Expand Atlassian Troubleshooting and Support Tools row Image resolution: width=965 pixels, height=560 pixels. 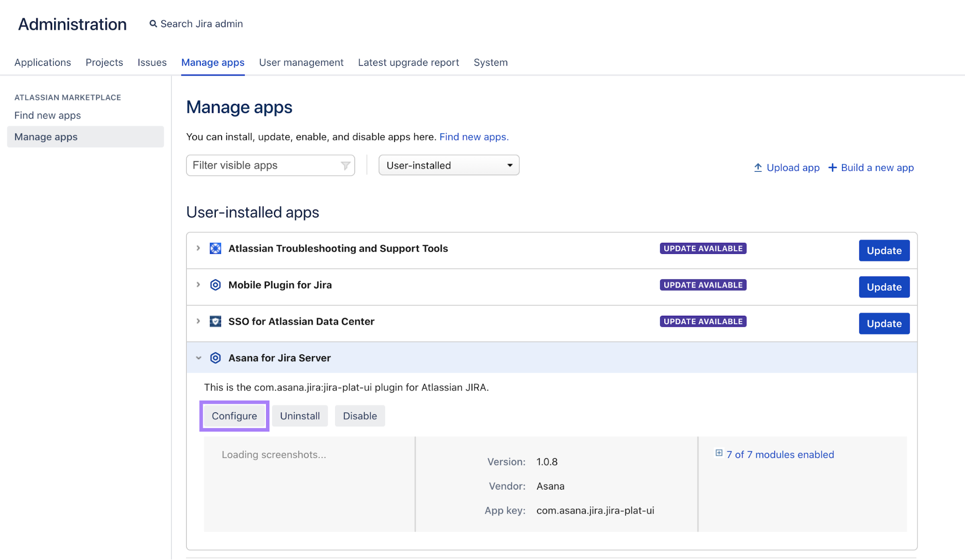[198, 248]
